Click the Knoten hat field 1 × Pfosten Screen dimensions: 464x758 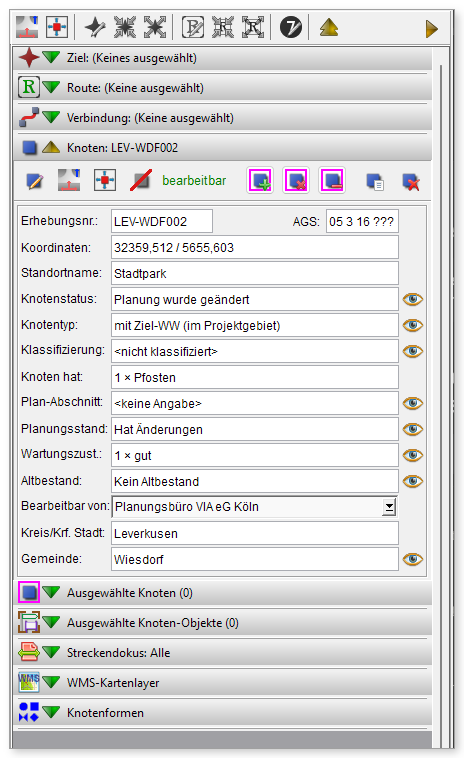(255, 378)
